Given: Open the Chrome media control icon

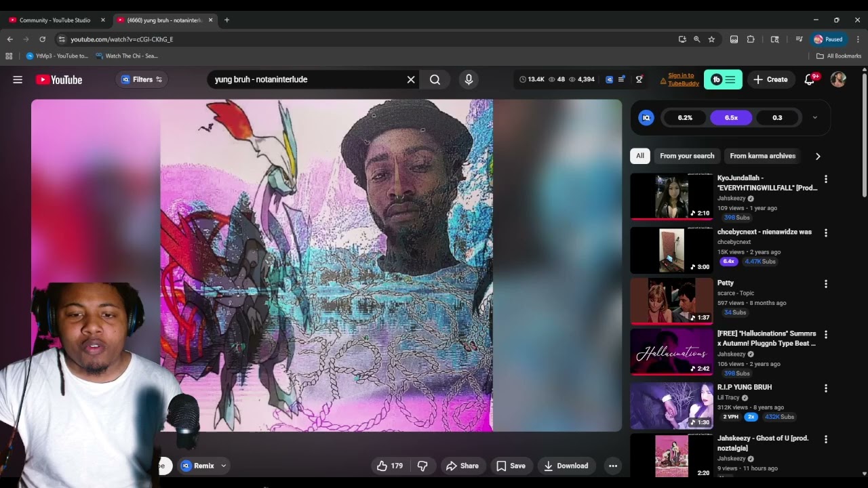Looking at the screenshot, I should click(800, 39).
